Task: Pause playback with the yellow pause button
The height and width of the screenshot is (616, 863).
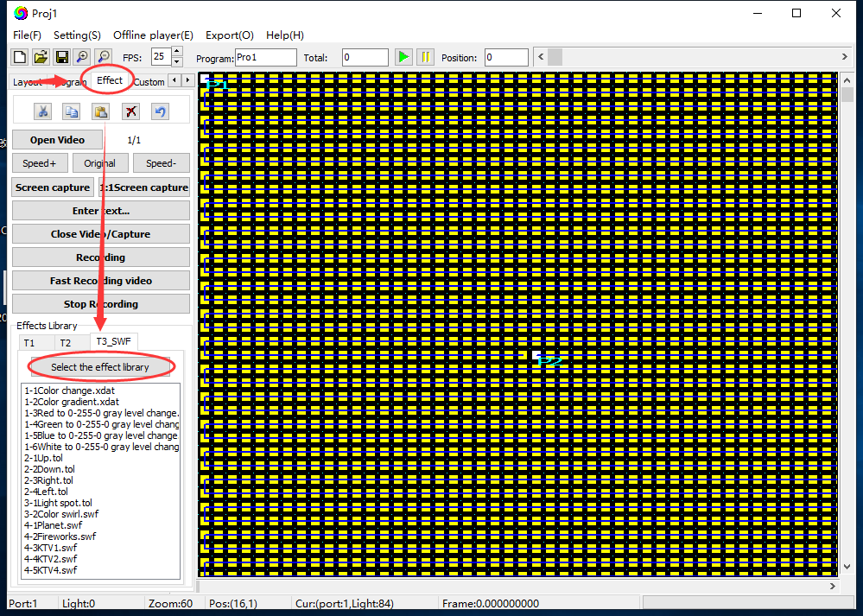Action: coord(425,57)
